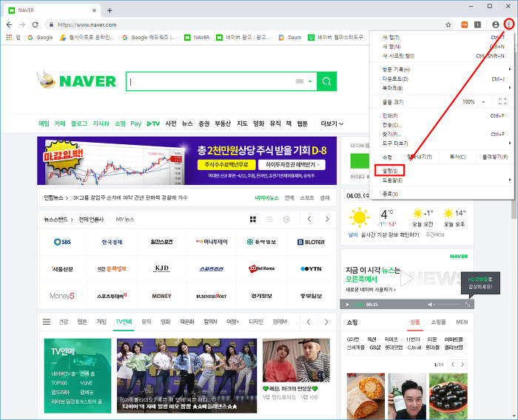Open the 지식iN service link
Image resolution: width=518 pixels, height=420 pixels.
pos(101,123)
